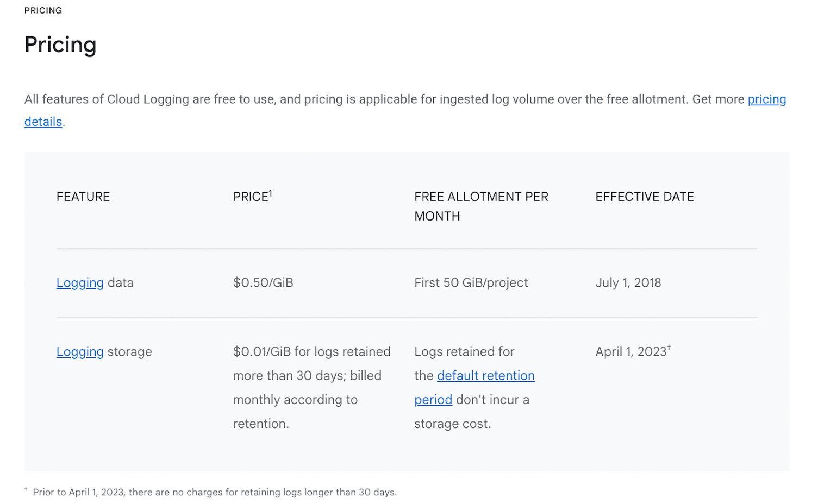Select the $0.50/GiB price cell
This screenshot has height=504, width=818.
point(263,282)
